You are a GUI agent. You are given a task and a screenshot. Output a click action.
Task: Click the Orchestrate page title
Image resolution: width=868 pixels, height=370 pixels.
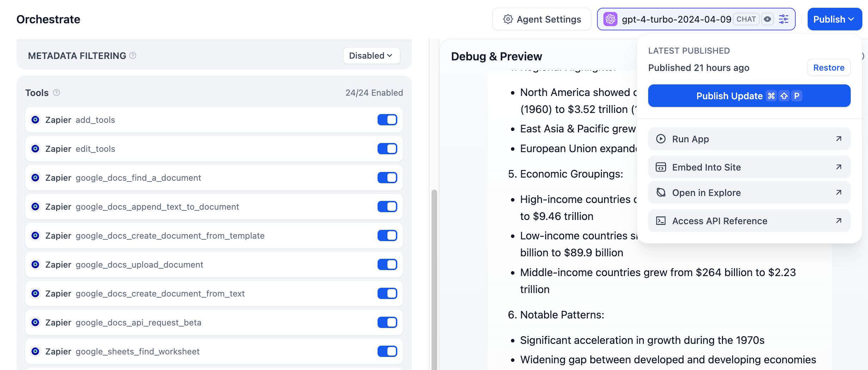click(48, 19)
